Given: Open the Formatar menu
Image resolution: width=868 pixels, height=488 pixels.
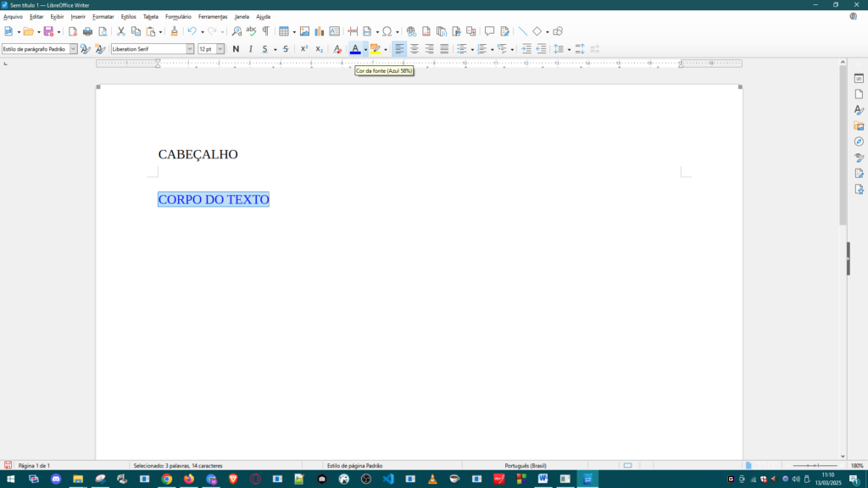Looking at the screenshot, I should pyautogui.click(x=103, y=16).
